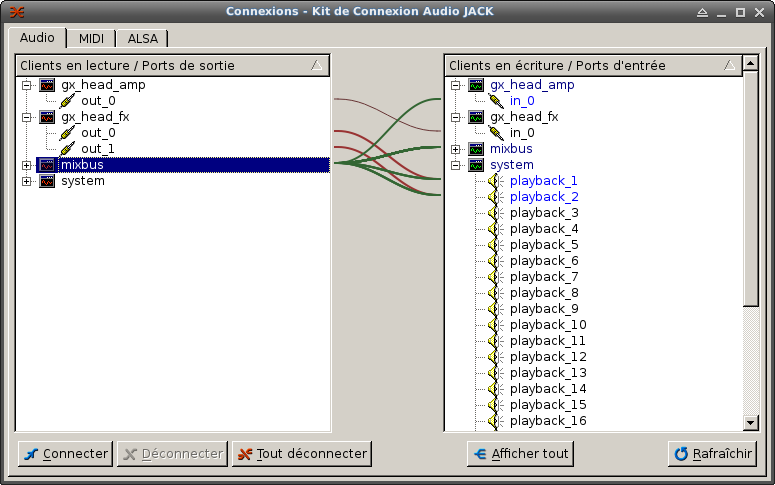
Task: Click speaker icon beside playback_7
Action: pyautogui.click(x=496, y=277)
